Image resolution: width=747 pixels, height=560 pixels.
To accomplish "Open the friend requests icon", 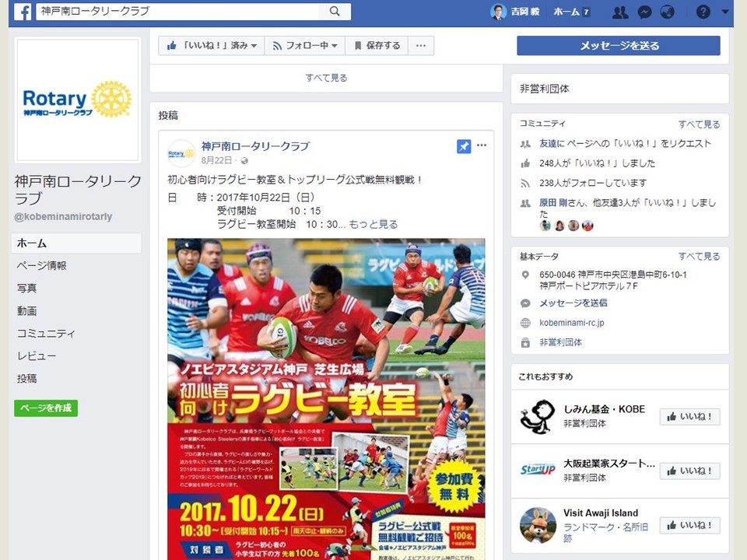I will pyautogui.click(x=620, y=12).
